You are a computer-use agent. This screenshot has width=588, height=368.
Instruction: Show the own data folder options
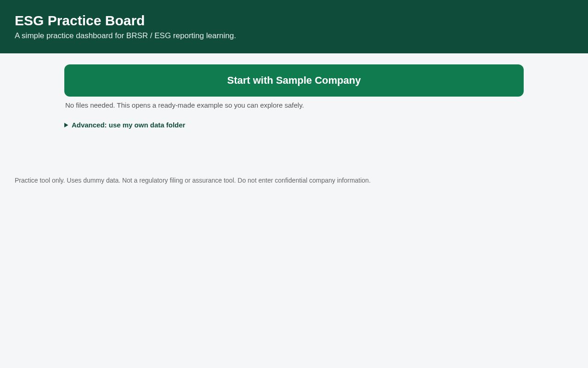125,125
